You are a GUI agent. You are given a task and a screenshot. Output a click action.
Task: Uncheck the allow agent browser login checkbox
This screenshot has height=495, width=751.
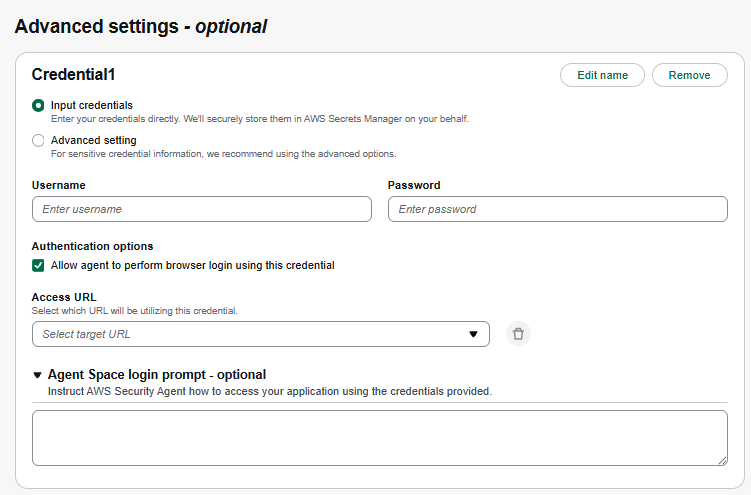coord(38,266)
